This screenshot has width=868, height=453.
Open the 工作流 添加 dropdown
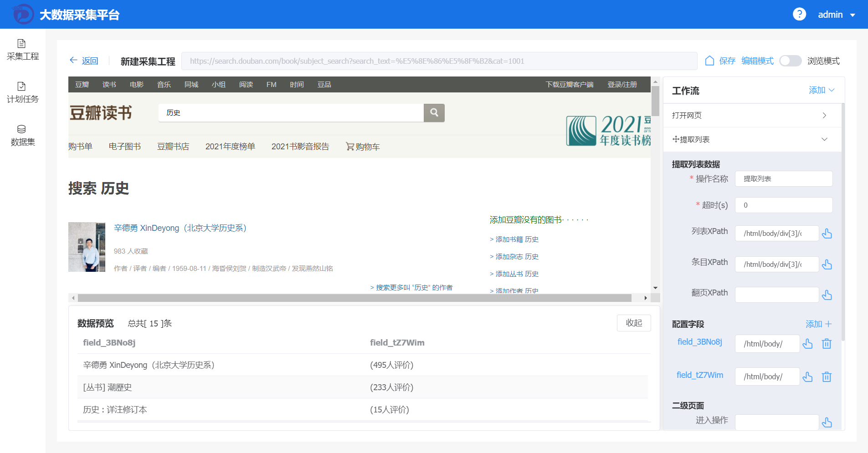[822, 90]
